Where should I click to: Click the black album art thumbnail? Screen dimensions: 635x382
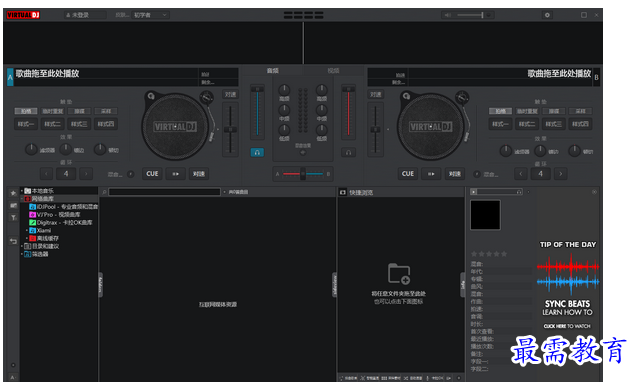click(x=485, y=215)
